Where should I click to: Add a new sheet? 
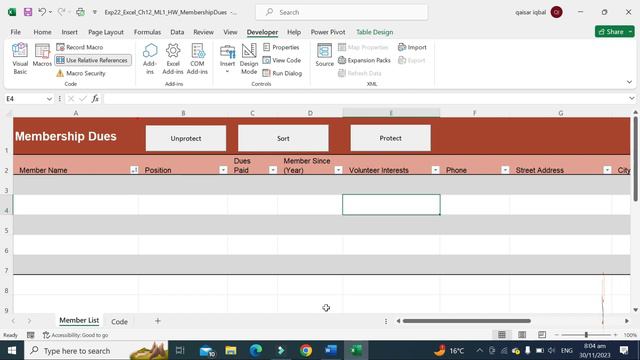click(158, 321)
